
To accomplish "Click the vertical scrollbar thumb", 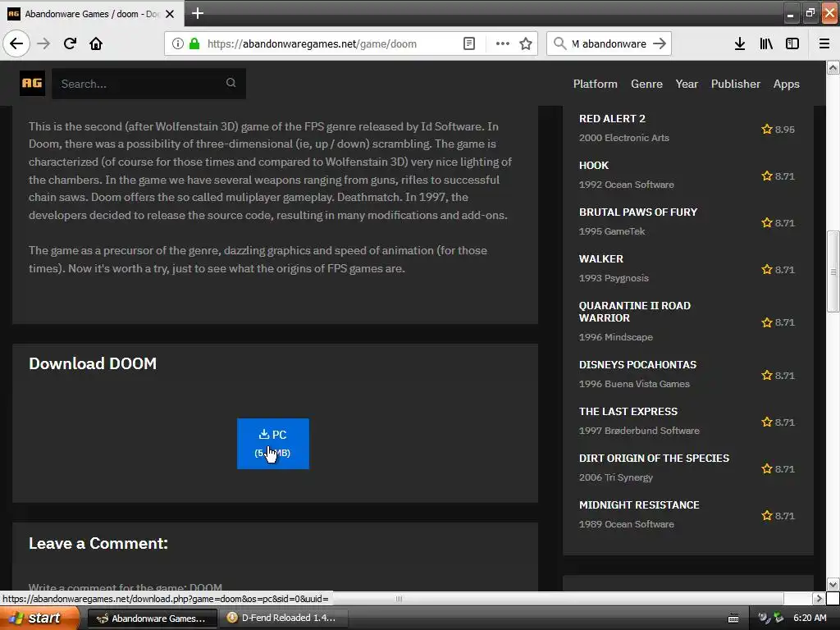I will (x=833, y=271).
